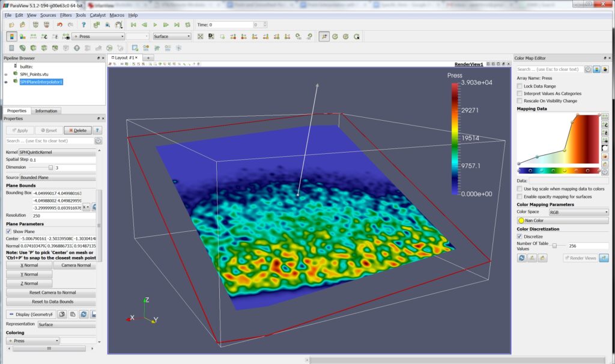The height and width of the screenshot is (364, 615).
Task: Enable opacity mapping for surfaces
Action: [520, 197]
